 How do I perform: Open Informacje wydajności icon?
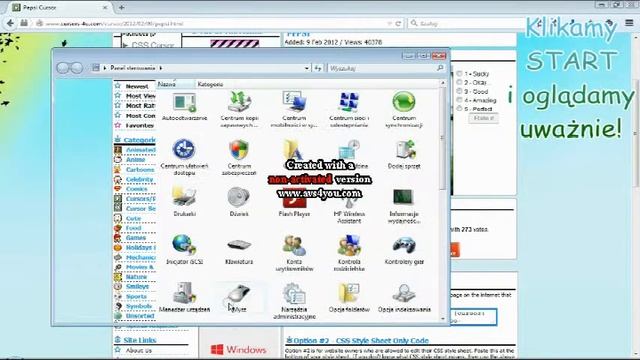pos(404,206)
